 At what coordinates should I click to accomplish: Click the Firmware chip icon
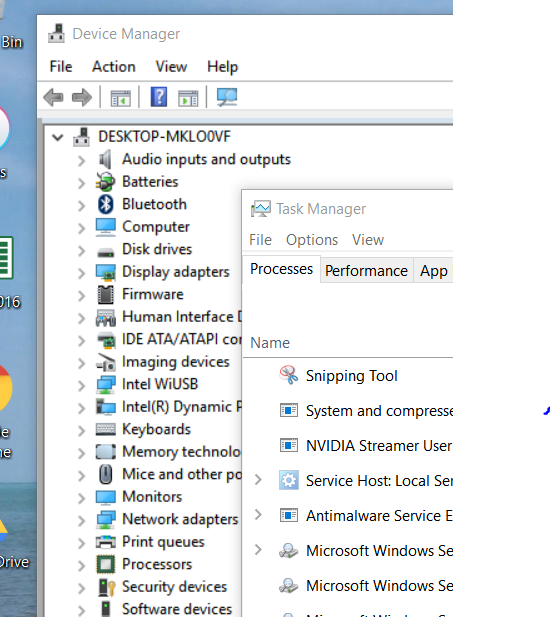click(x=105, y=295)
